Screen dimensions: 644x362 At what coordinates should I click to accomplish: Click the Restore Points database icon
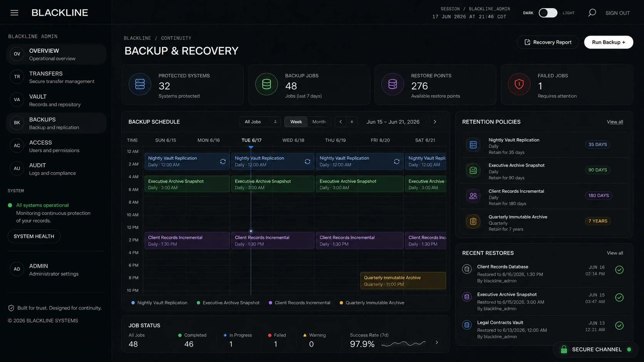[392, 84]
